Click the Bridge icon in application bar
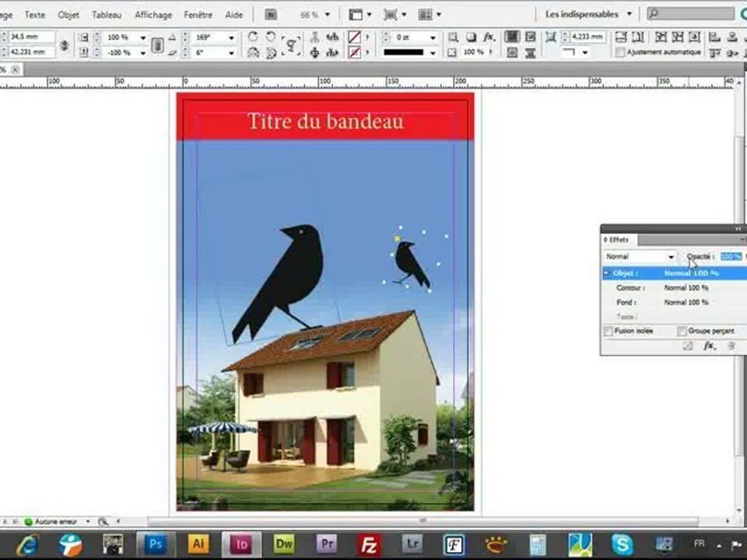The width and height of the screenshot is (747, 560). click(x=271, y=15)
